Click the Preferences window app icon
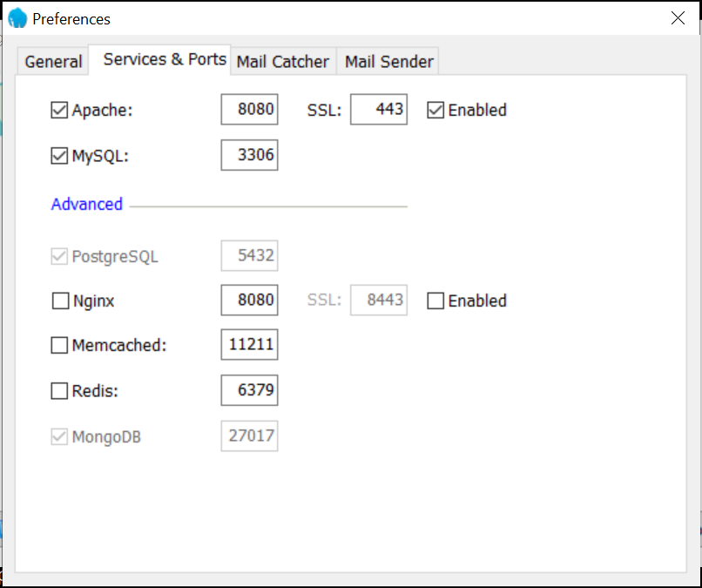Screen dimensions: 702x588 [17, 18]
